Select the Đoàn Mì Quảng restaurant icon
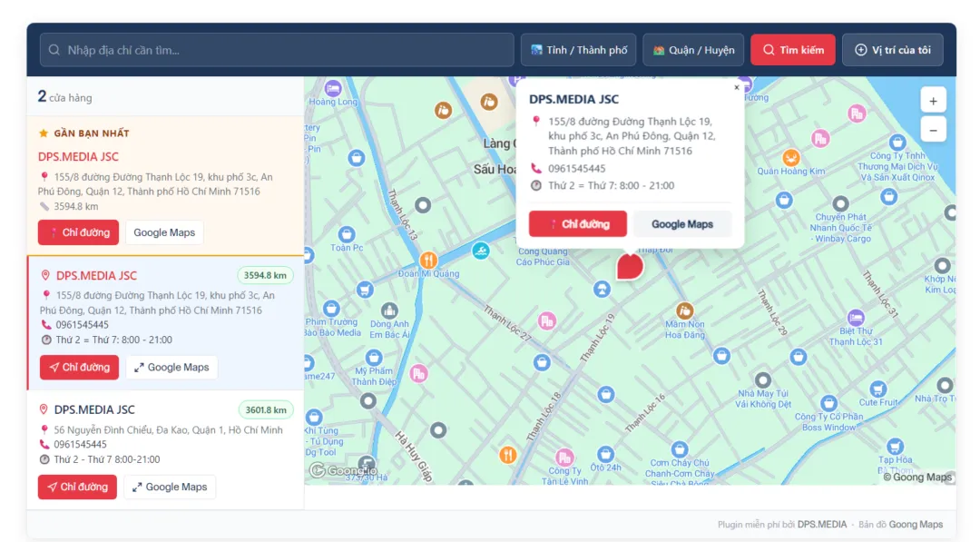The width and height of the screenshot is (980, 542). point(427,258)
